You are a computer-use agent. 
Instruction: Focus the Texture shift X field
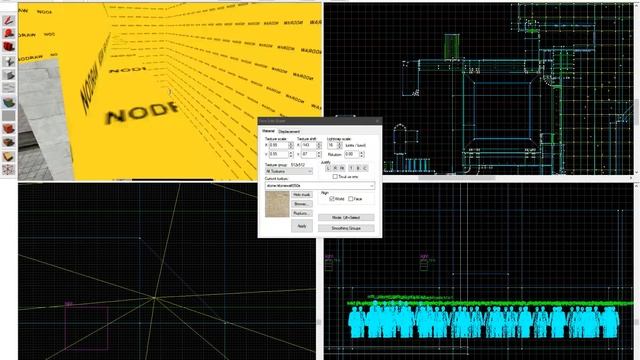click(x=309, y=145)
